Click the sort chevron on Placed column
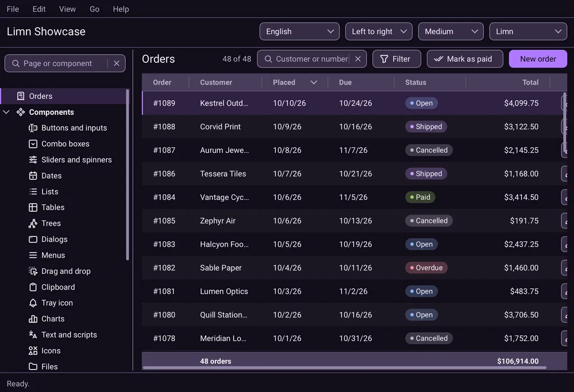574x392 pixels. (x=314, y=83)
